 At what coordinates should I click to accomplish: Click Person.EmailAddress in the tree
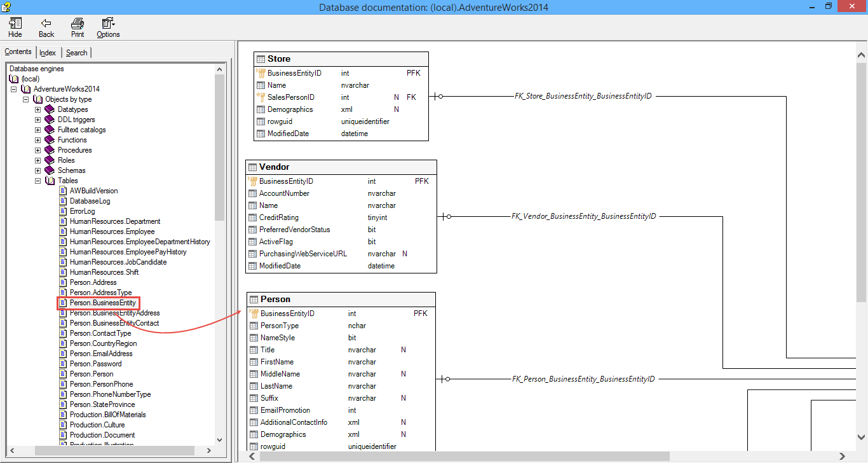[101, 354]
